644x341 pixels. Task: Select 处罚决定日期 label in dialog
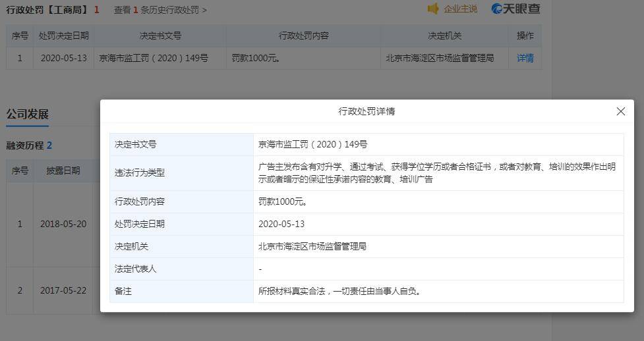140,224
